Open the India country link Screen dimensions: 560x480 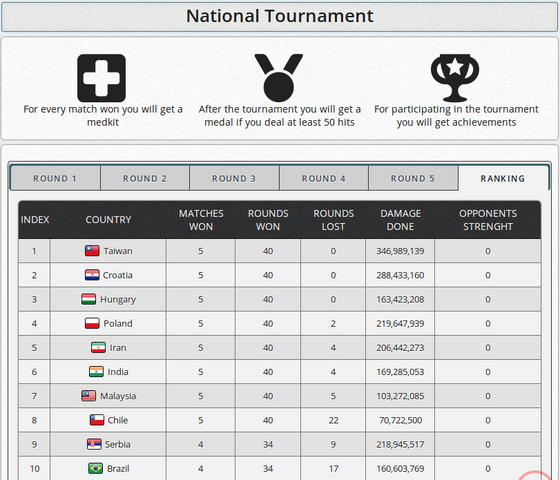[x=118, y=372]
